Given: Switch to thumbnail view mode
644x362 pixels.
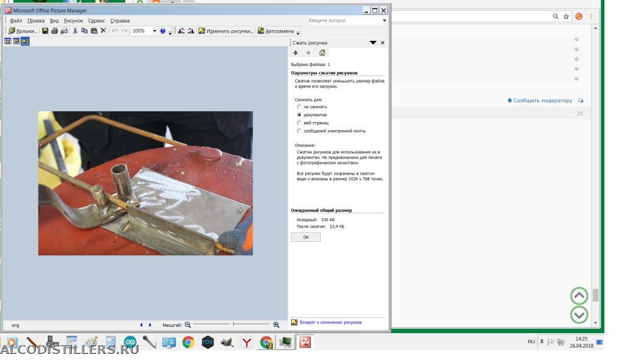Looking at the screenshot, I should click(8, 41).
